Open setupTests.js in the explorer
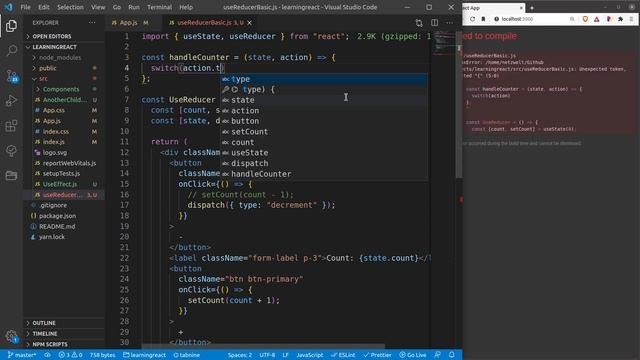The width and height of the screenshot is (640, 360). click(61, 173)
